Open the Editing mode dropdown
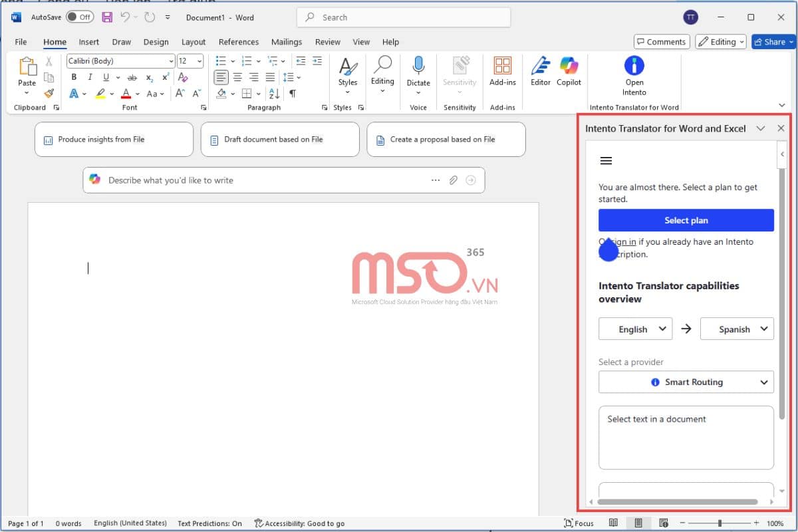This screenshot has width=798, height=532. pyautogui.click(x=721, y=42)
